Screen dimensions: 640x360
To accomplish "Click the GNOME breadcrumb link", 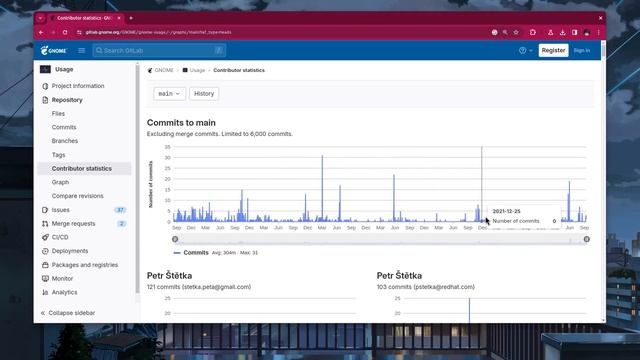I will pyautogui.click(x=164, y=70).
